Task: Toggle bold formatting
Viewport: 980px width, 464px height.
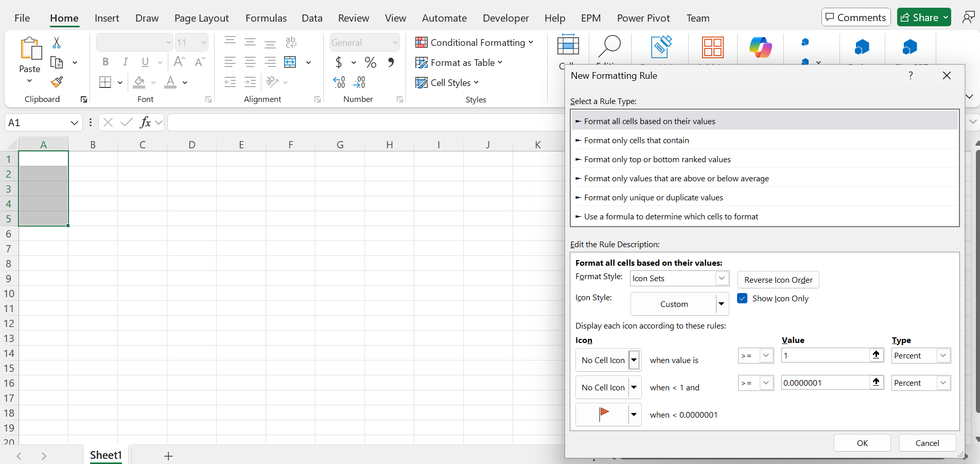Action: coord(106,62)
